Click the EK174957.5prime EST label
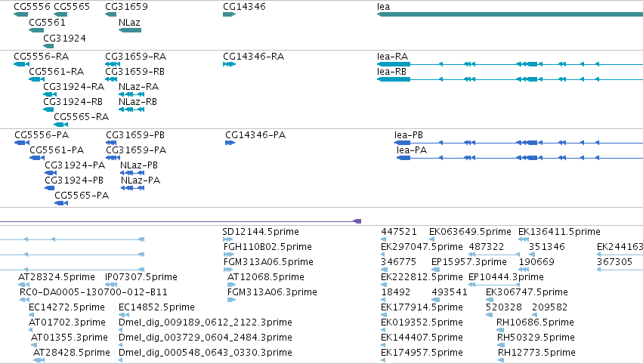This screenshot has width=643, height=364. [x=422, y=353]
